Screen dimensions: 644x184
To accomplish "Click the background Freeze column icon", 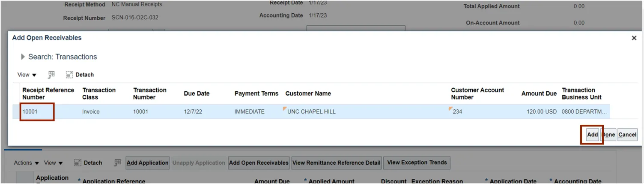I will [x=117, y=163].
